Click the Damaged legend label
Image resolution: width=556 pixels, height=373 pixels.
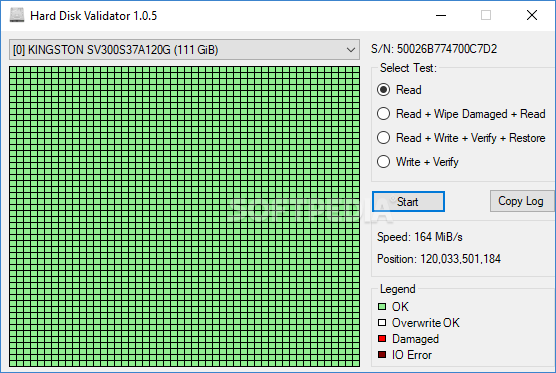click(x=416, y=339)
